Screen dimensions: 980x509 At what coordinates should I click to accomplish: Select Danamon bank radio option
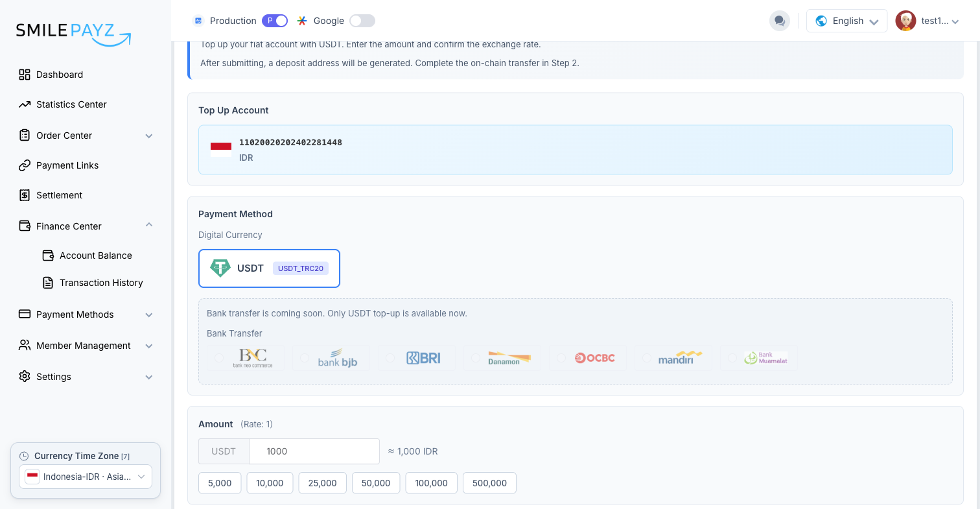tap(476, 358)
